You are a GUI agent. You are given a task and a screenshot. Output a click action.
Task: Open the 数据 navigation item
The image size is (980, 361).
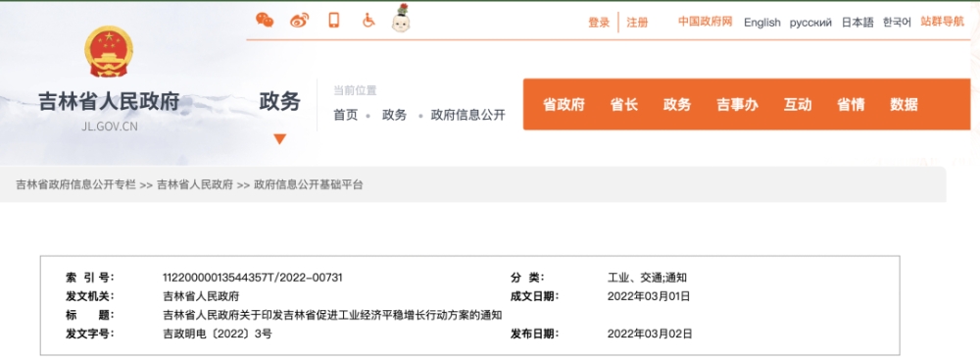[x=904, y=105]
